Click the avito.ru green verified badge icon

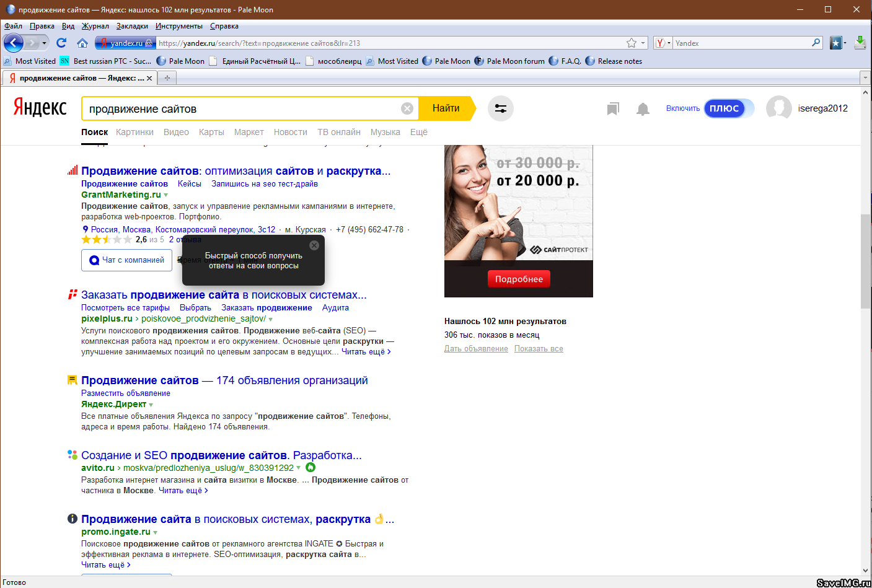310,467
